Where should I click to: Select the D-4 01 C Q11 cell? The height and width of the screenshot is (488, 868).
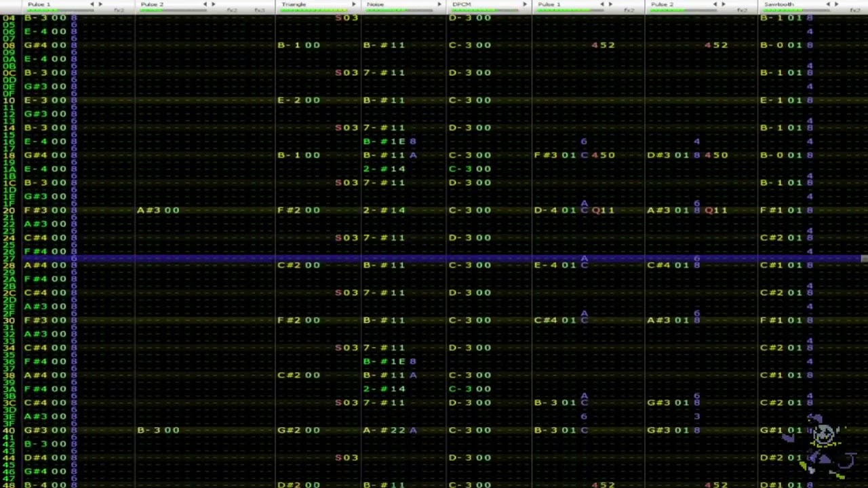pos(575,210)
